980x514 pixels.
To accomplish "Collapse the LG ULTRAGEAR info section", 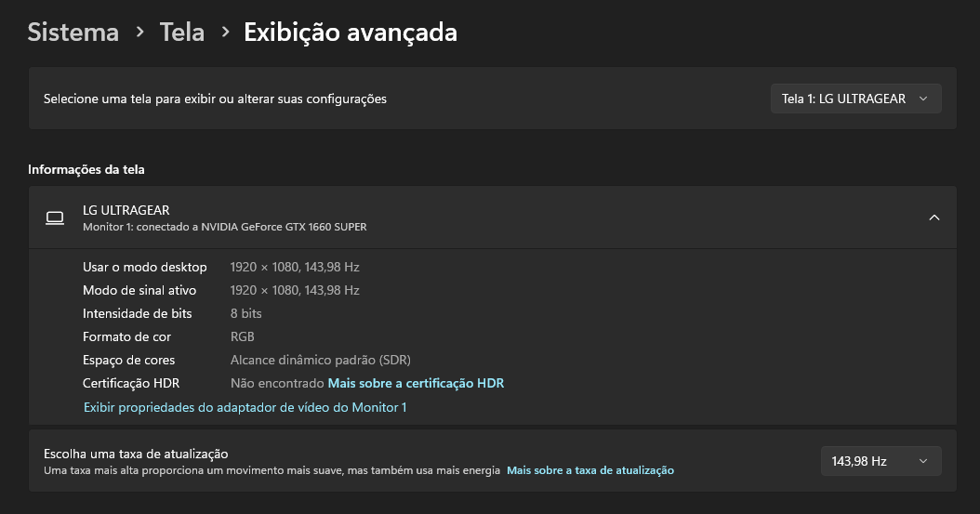I will [x=934, y=217].
